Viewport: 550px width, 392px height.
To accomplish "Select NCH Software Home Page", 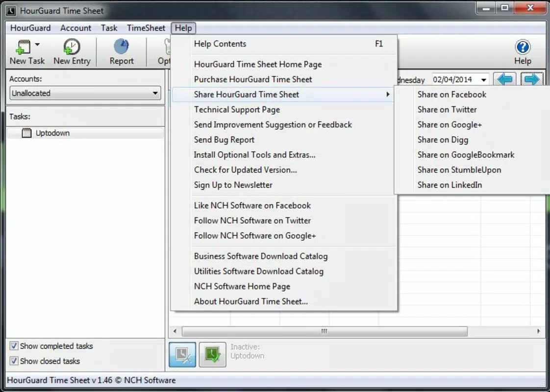I will [x=284, y=287].
